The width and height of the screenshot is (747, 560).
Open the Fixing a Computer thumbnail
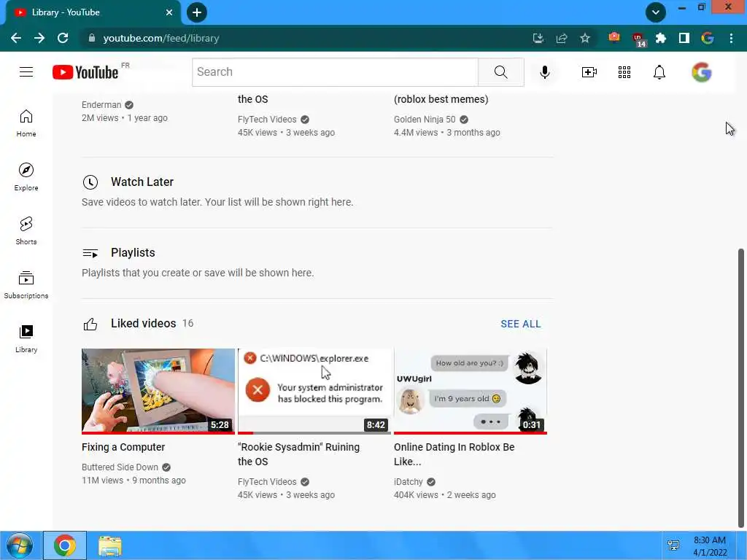click(x=158, y=392)
